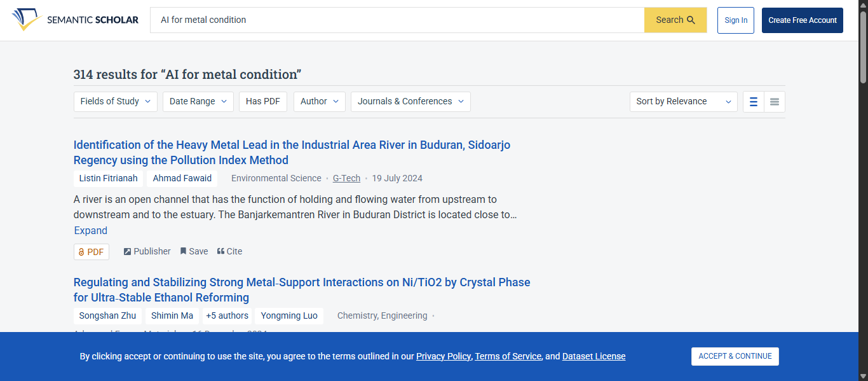
Task: Switch to the detailed list view
Action: pyautogui.click(x=754, y=102)
